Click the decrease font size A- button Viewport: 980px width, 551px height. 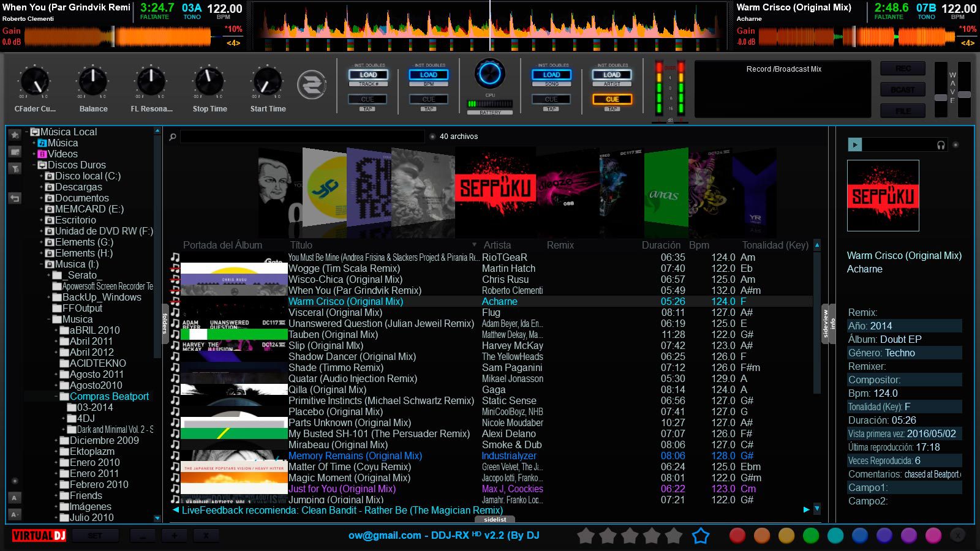(15, 514)
